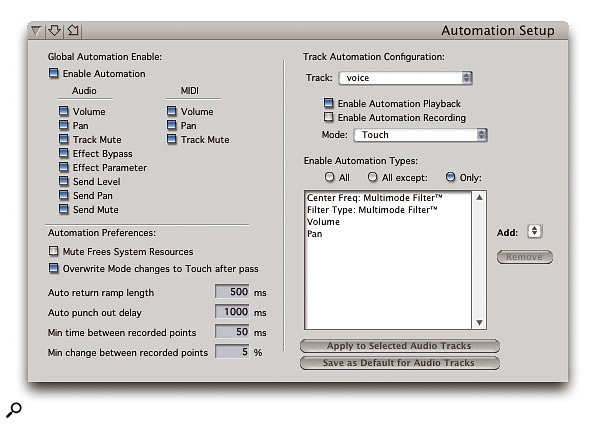Click the Remove button
Image resolution: width=602 pixels, height=424 pixels.
tap(524, 257)
